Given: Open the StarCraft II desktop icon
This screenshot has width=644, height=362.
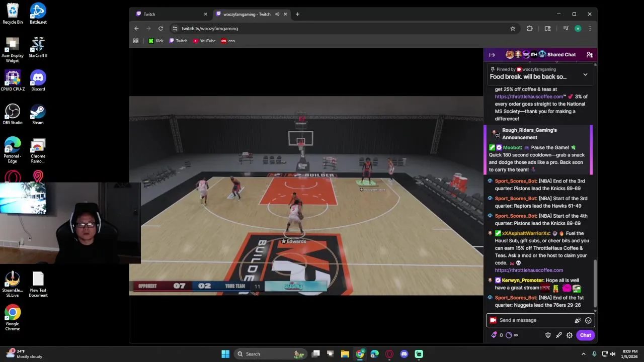Looking at the screenshot, I should (38, 47).
